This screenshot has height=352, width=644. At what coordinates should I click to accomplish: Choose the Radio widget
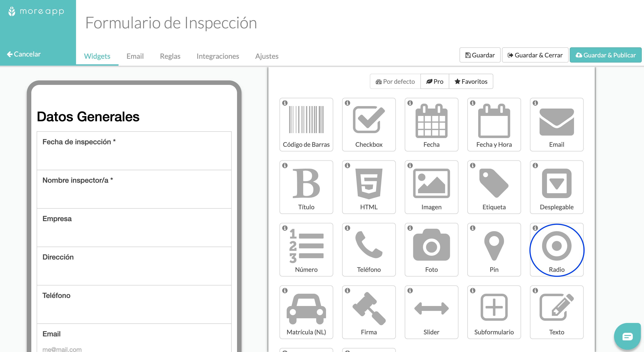[x=557, y=250]
